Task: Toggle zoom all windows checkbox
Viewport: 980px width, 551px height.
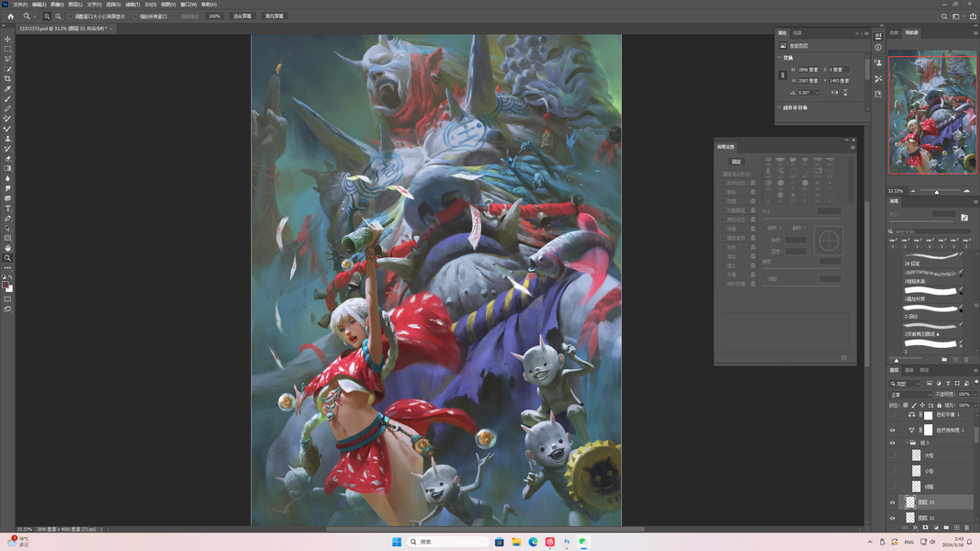Action: pyautogui.click(x=135, y=17)
